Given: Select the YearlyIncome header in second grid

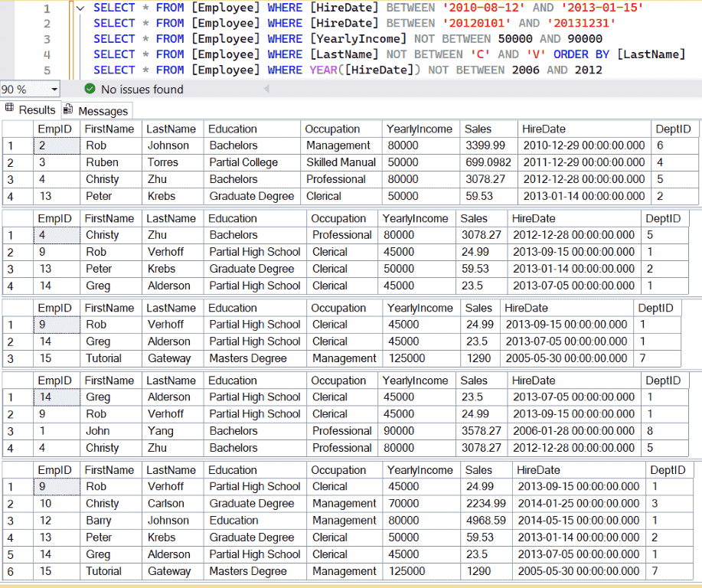Looking at the screenshot, I should pyautogui.click(x=416, y=218).
